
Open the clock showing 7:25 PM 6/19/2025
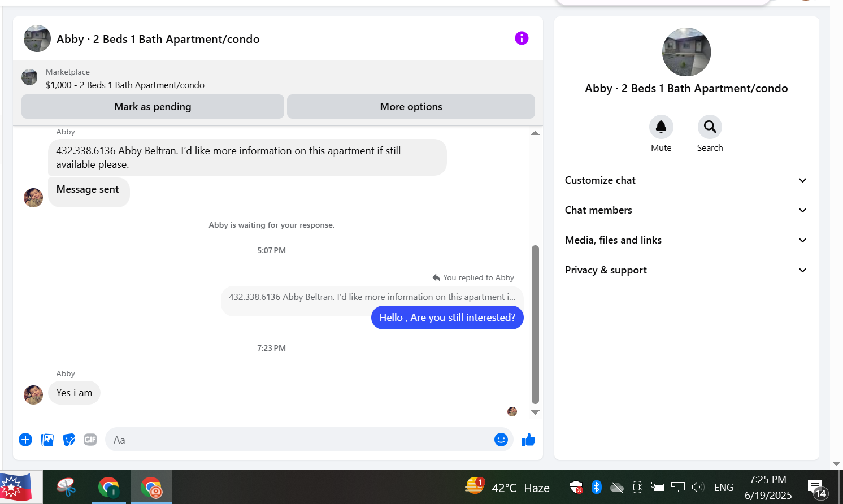[768, 487]
